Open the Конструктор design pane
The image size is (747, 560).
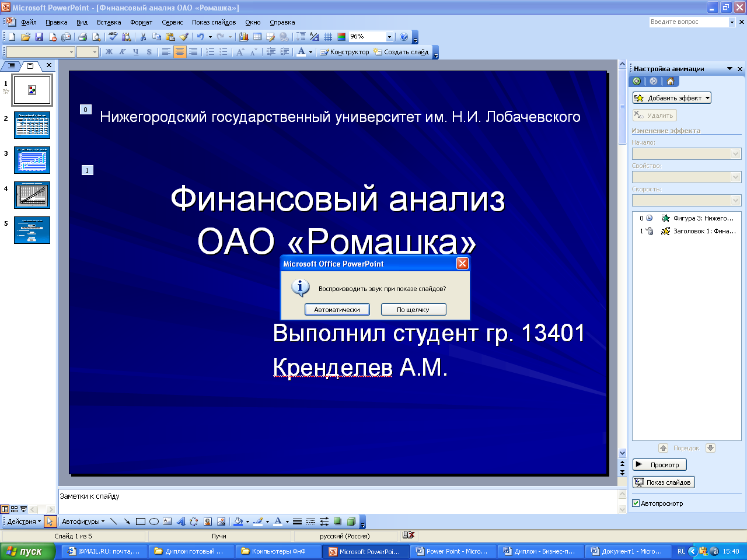click(345, 52)
